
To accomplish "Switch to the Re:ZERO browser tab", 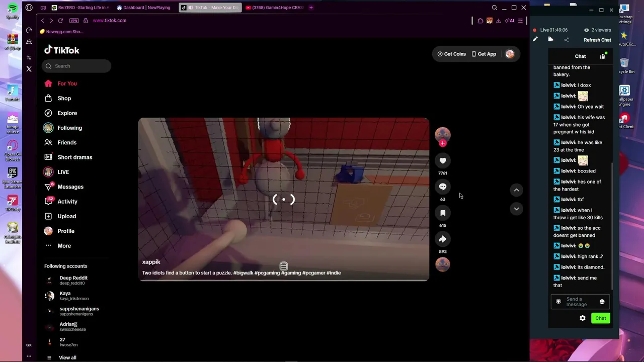I will (x=80, y=8).
